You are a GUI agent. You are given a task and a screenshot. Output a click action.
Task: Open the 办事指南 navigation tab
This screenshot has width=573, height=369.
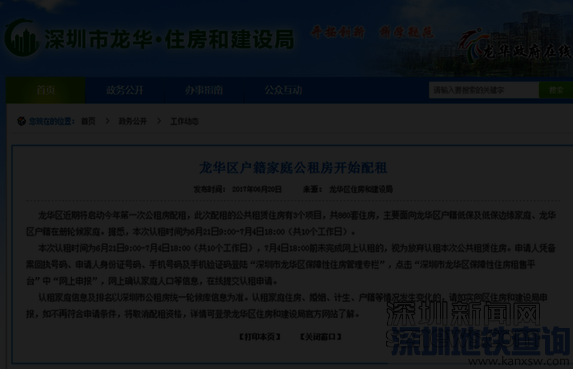[x=204, y=90]
